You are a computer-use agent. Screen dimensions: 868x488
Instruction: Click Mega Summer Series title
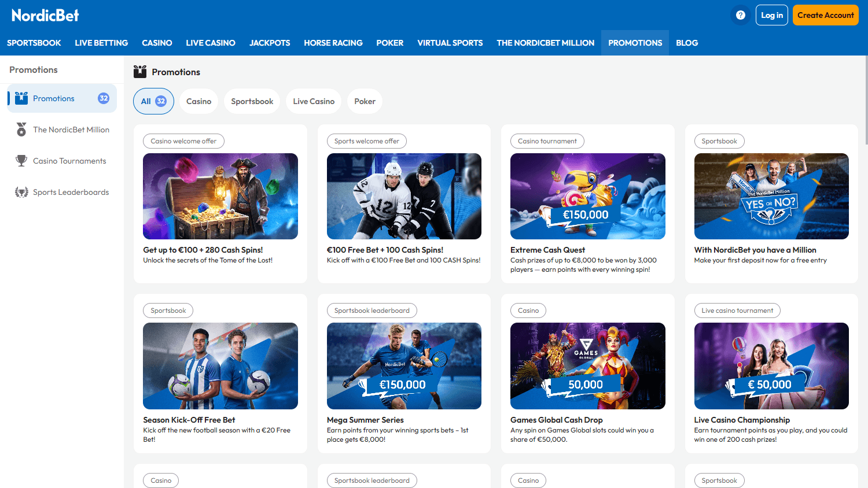point(365,420)
